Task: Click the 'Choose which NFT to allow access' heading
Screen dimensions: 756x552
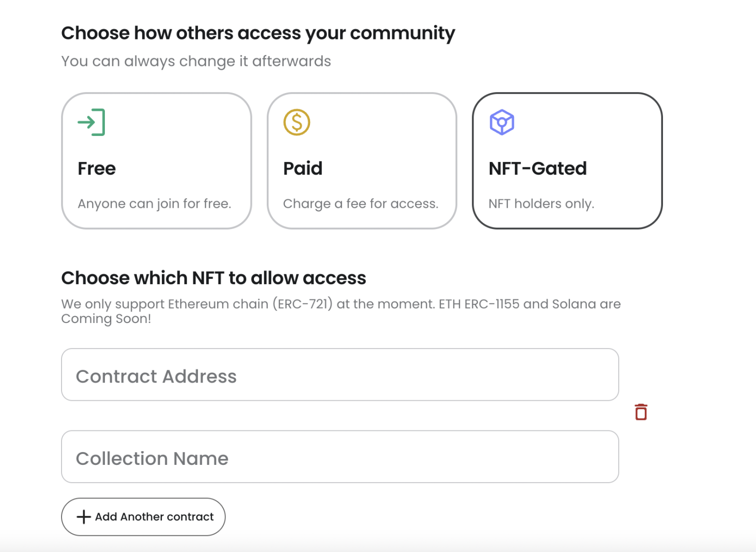Action: [x=214, y=278]
